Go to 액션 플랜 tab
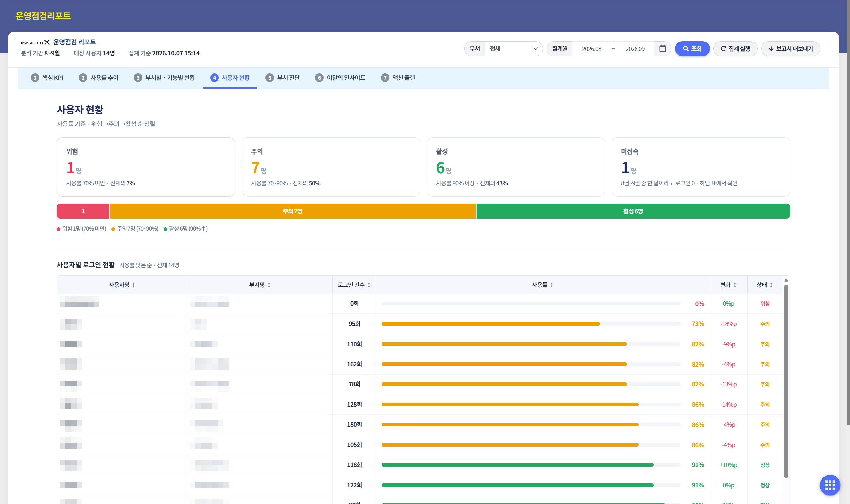 (x=398, y=78)
